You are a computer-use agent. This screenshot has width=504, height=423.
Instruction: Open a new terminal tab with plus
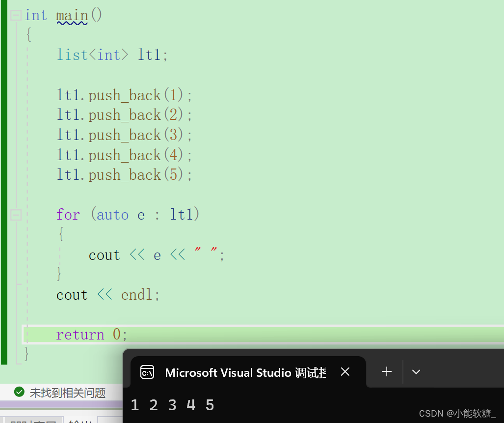[x=387, y=372]
